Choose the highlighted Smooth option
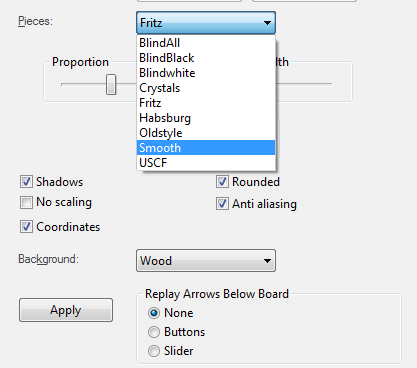Image resolution: width=417 pixels, height=368 pixels. [206, 148]
